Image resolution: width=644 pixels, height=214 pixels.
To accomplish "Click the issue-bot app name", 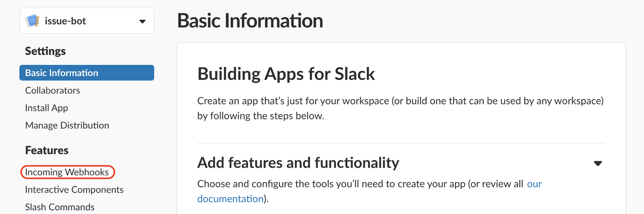I will tap(65, 21).
